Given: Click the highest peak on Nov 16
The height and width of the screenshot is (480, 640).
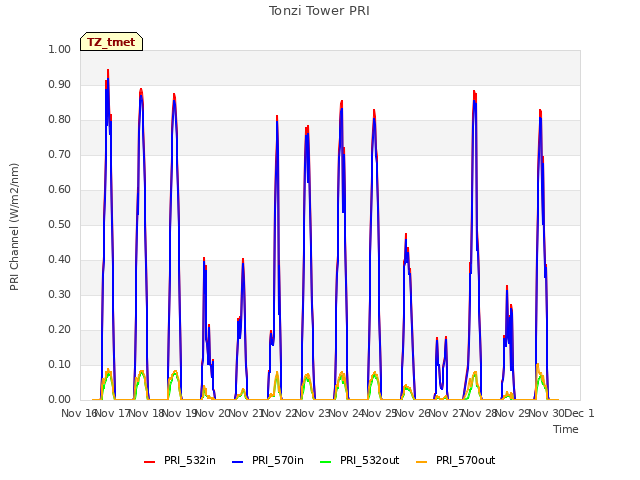Looking at the screenshot, I should tap(108, 71).
